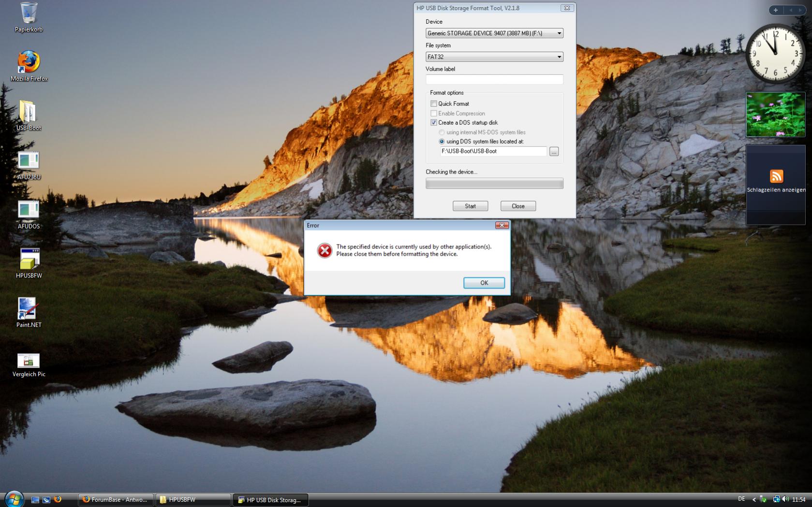Launch Firefox from the quick launch bar

[58, 499]
